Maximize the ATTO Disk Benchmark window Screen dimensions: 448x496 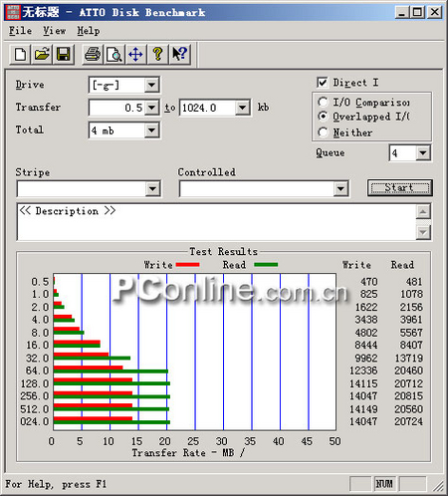coord(417,13)
